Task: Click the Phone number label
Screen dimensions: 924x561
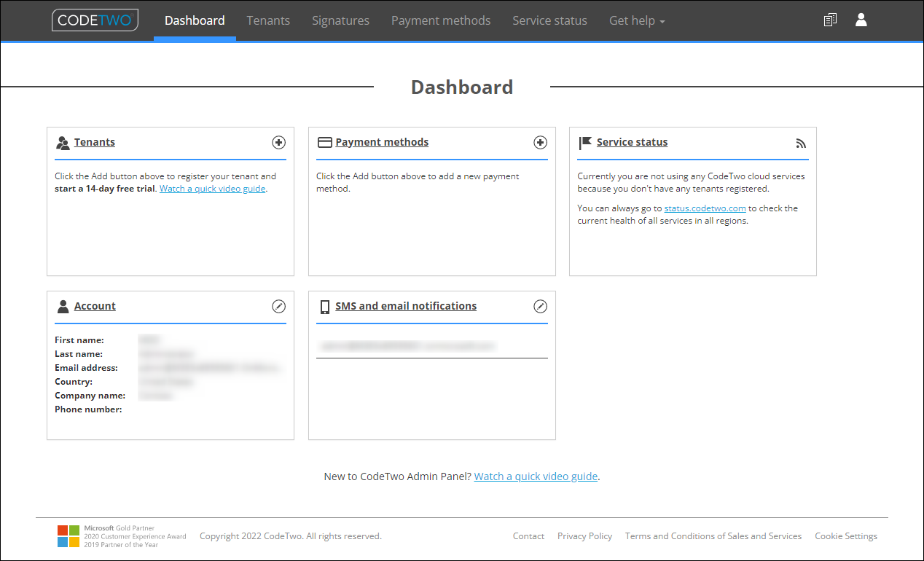Action: (x=88, y=409)
